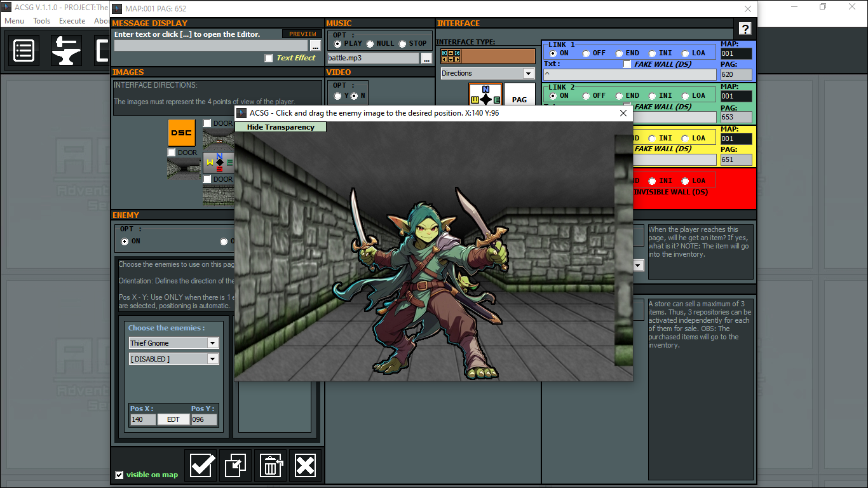Enable the Text Effect checkbox
Image resolution: width=868 pixels, height=488 pixels.
tap(269, 58)
